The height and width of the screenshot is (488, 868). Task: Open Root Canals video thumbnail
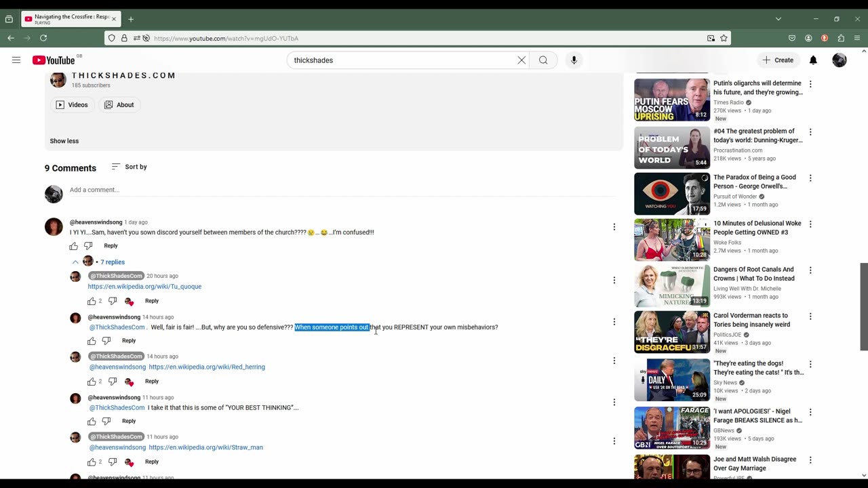(x=672, y=286)
